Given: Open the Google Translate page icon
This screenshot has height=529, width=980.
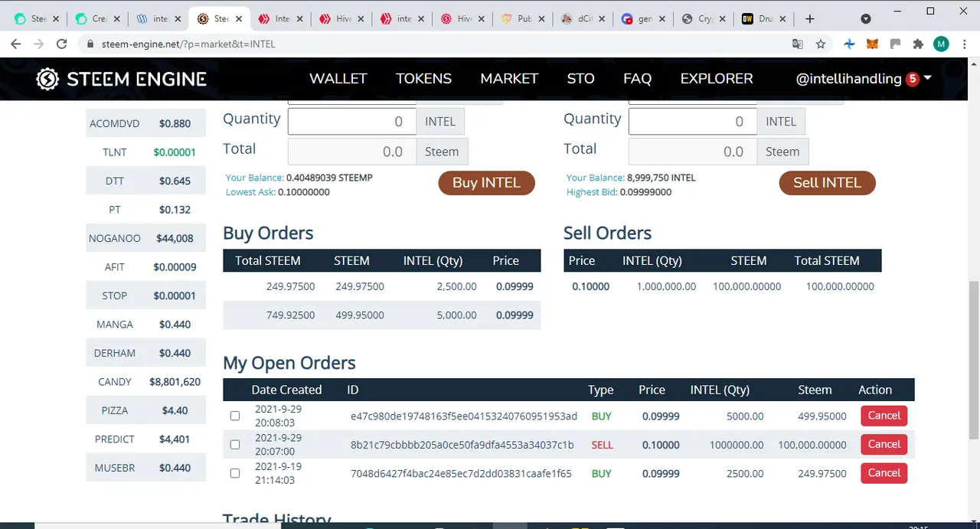Looking at the screenshot, I should pos(798,44).
